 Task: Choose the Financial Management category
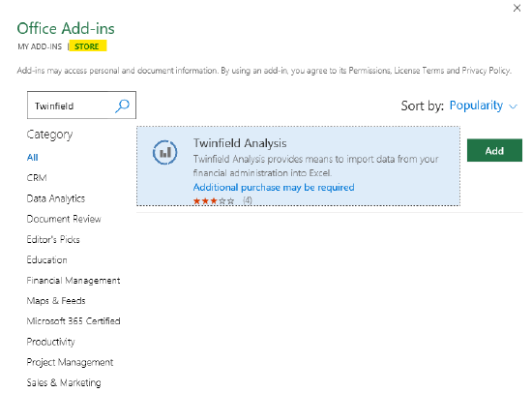point(74,280)
